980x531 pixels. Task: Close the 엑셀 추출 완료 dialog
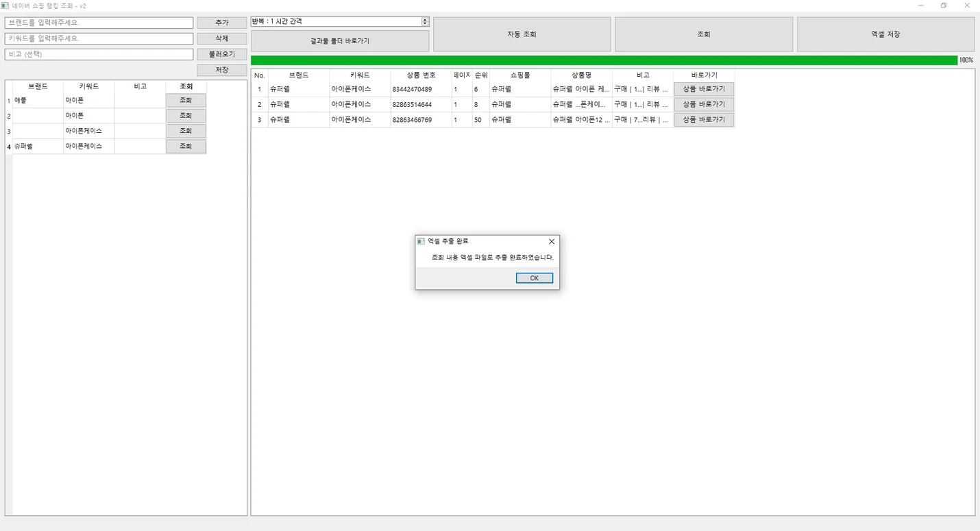coord(552,241)
